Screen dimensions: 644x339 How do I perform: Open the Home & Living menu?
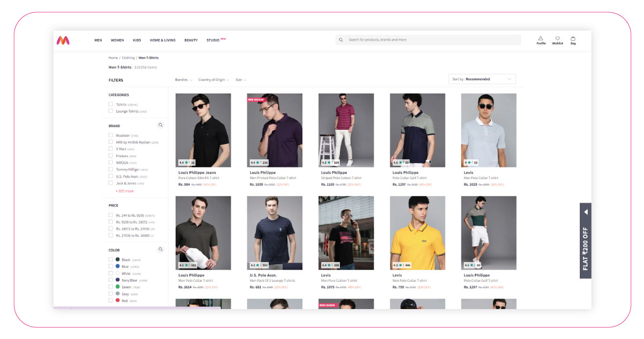pyautogui.click(x=163, y=40)
